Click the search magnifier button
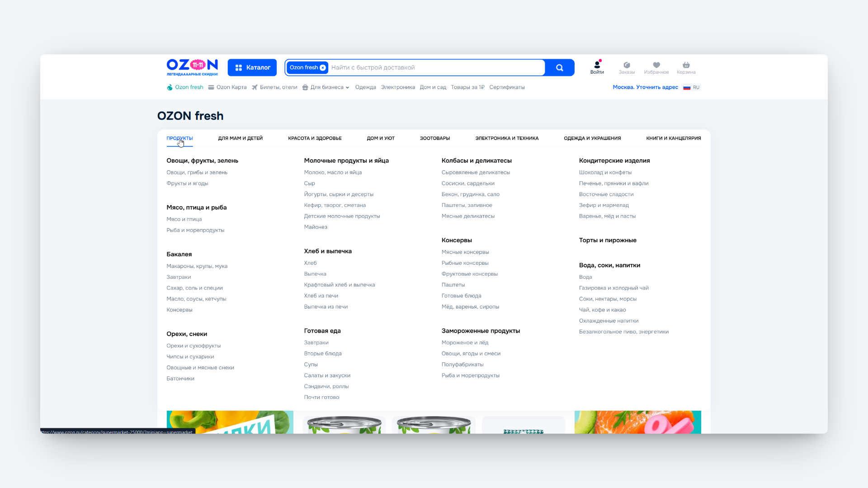Image resolution: width=868 pixels, height=488 pixels. pos(559,68)
